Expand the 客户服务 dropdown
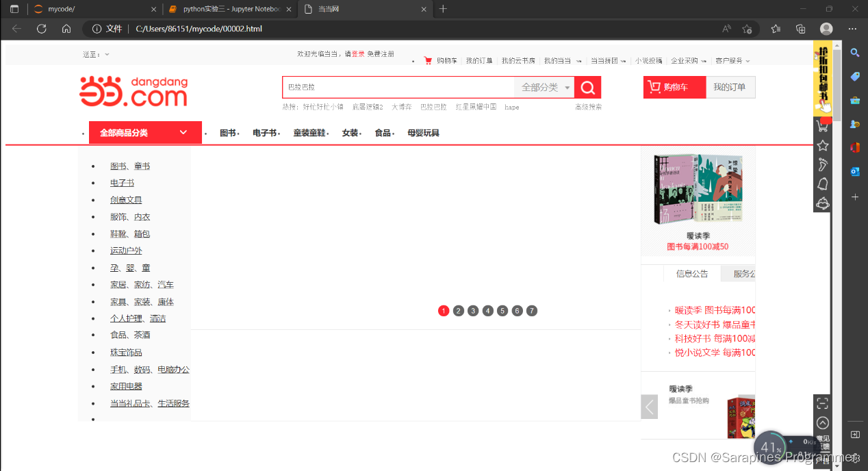 (x=733, y=60)
